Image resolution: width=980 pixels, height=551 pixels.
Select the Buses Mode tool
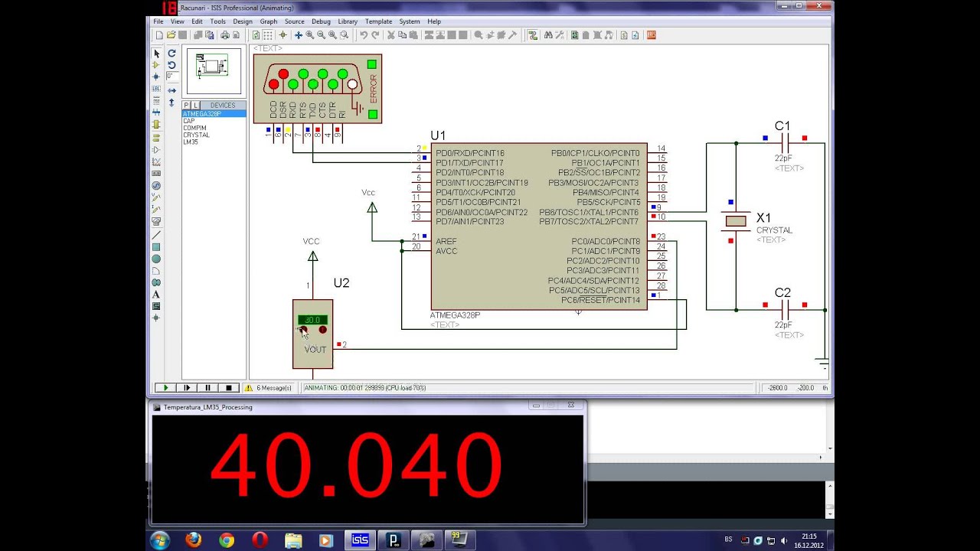pyautogui.click(x=156, y=112)
